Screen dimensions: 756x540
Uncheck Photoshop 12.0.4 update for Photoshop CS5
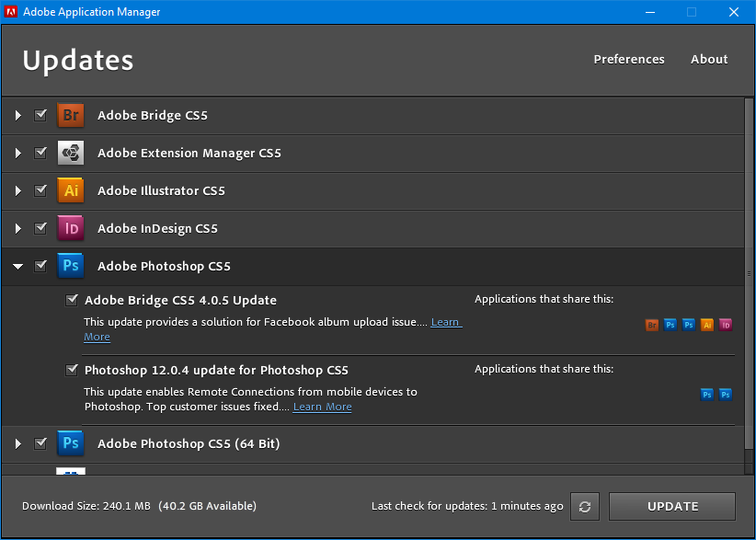[72, 371]
